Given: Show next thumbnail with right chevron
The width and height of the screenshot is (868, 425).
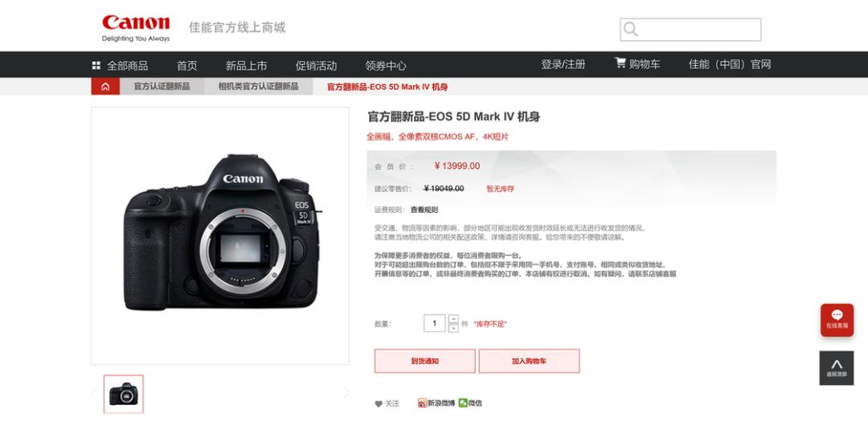Looking at the screenshot, I should tap(347, 393).
